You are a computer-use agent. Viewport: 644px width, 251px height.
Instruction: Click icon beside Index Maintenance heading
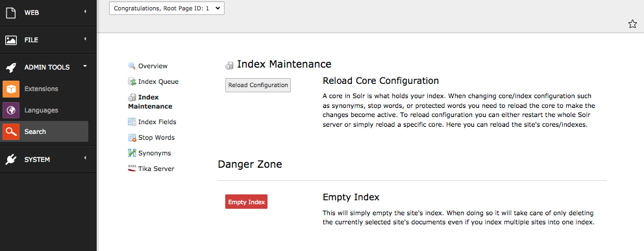click(229, 65)
